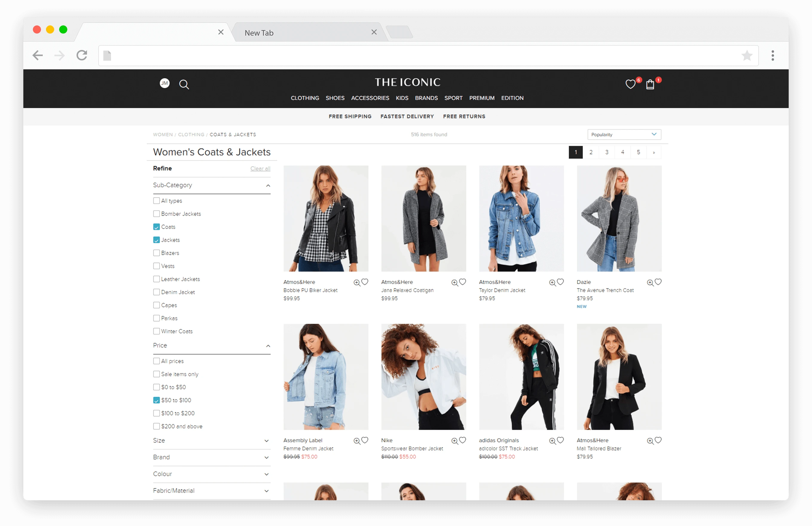Quick view Mali Tailored Blazer
The image size is (812, 526).
[x=650, y=441]
